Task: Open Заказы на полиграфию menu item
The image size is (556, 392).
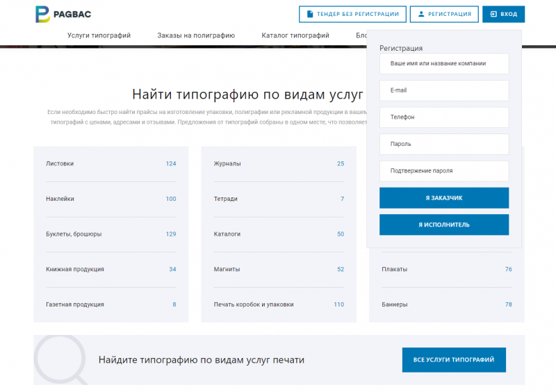Action: point(196,35)
